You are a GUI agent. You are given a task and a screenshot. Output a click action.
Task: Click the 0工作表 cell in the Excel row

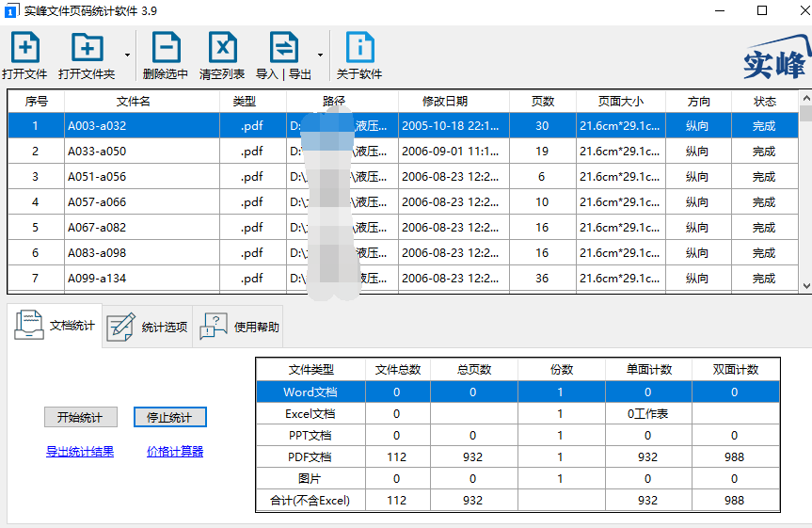[648, 413]
